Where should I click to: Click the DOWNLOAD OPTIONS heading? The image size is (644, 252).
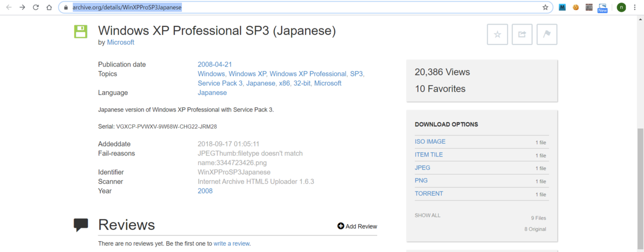point(447,124)
